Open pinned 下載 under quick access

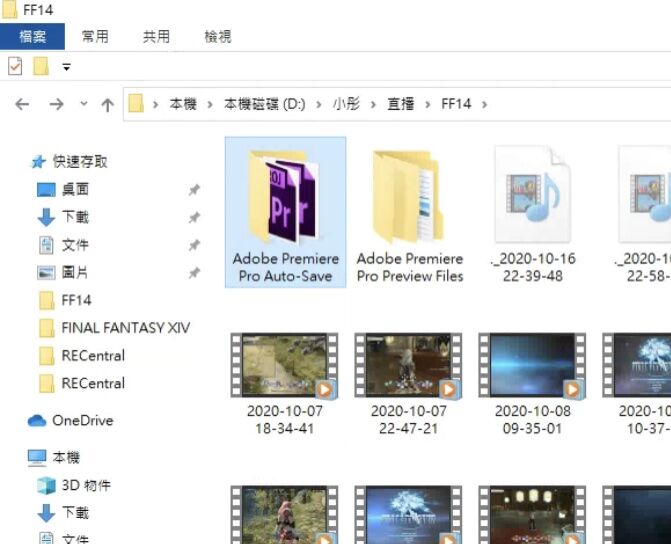click(75, 217)
